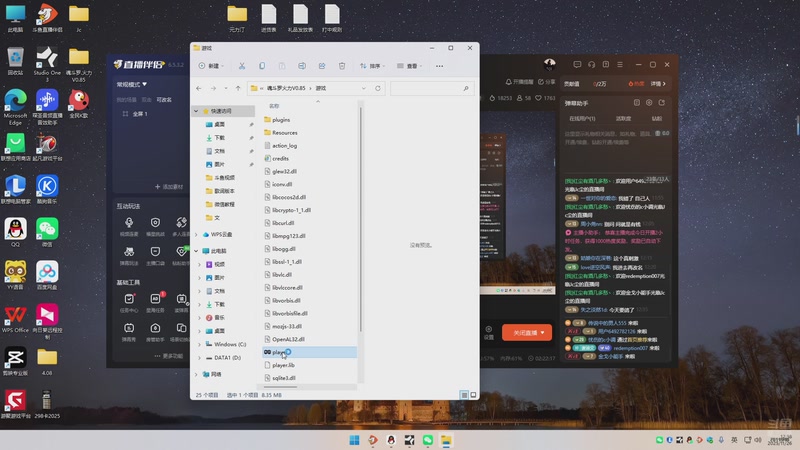Image resolution: width=800 pixels, height=450 pixels.
Task: Expand the Windows (C:) drive tree node
Action: click(x=197, y=344)
